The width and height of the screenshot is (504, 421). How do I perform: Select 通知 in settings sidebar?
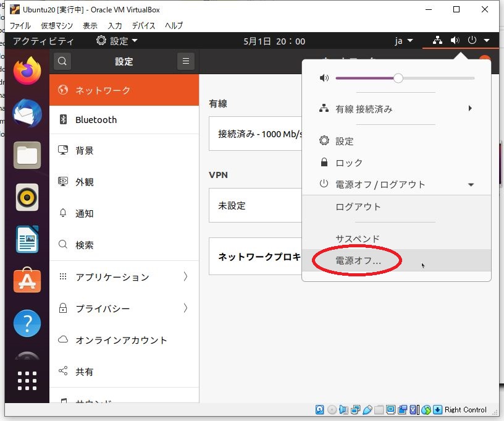124,213
